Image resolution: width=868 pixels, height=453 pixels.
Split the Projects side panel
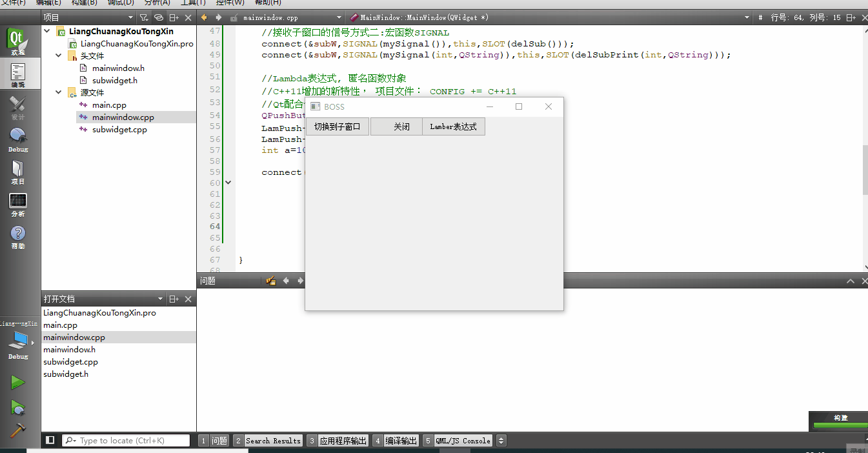[174, 17]
